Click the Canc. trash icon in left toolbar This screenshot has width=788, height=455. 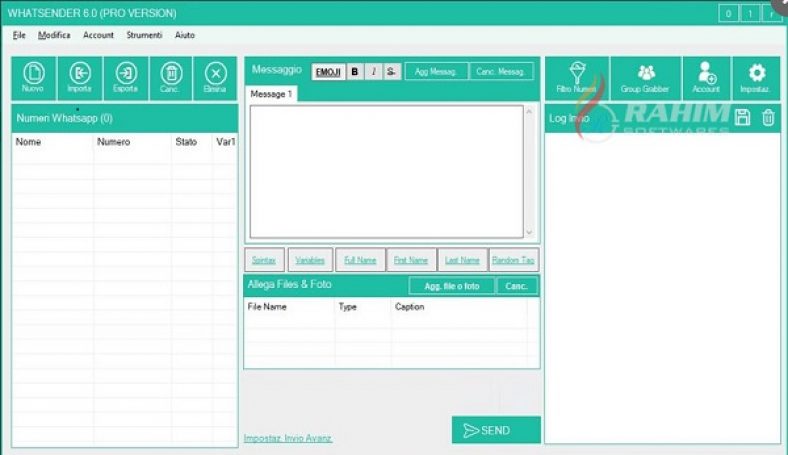171,78
